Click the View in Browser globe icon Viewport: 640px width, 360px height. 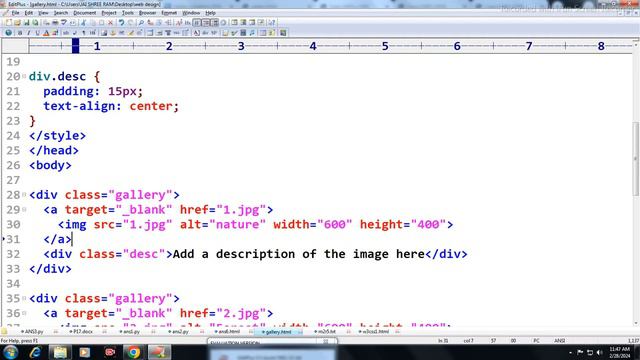(x=8, y=33)
